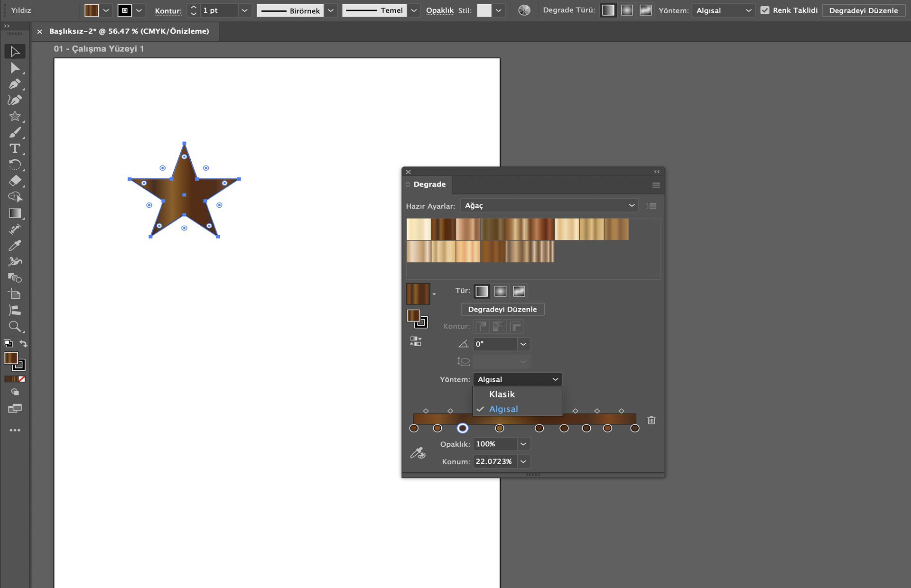Select the Pen tool in toolbar

pos(15,84)
